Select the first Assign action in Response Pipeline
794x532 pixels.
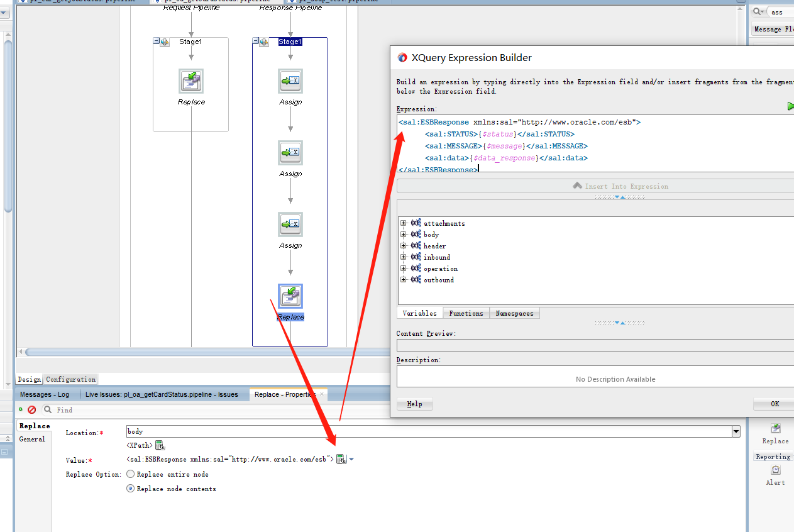click(x=290, y=81)
